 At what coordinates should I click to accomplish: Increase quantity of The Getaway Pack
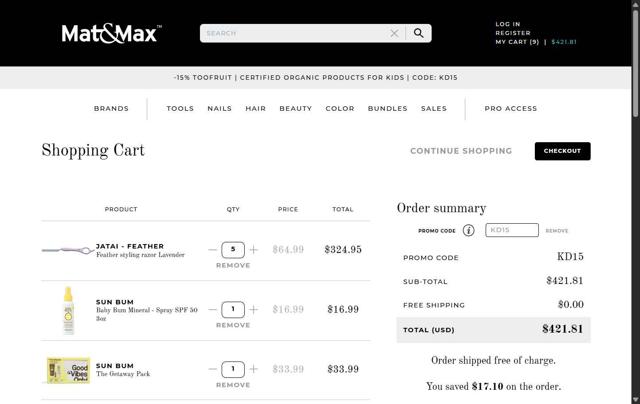point(253,369)
